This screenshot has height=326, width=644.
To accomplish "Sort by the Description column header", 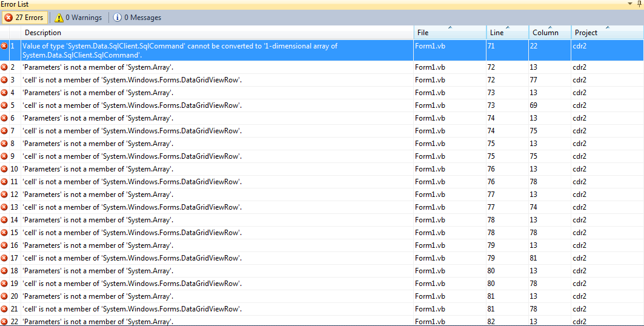I will (x=217, y=33).
